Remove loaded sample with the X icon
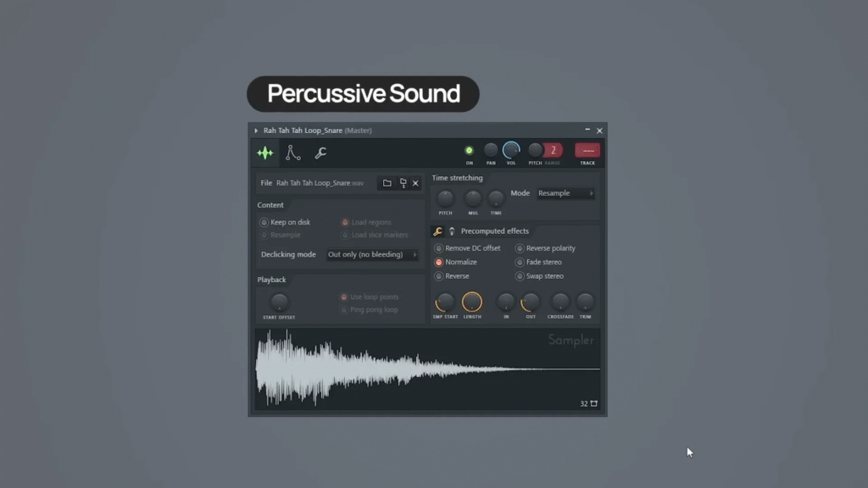Screen dimensions: 868x488 [x=415, y=183]
